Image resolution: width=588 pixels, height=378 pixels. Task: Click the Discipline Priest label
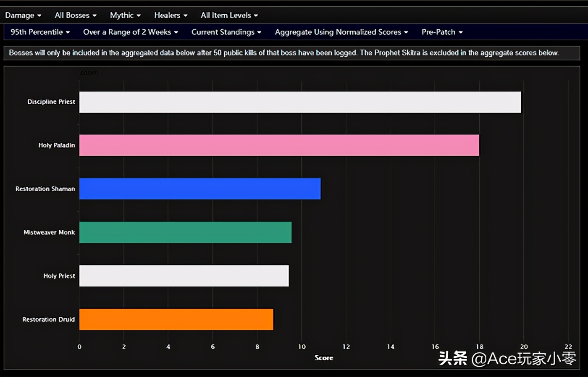(51, 102)
